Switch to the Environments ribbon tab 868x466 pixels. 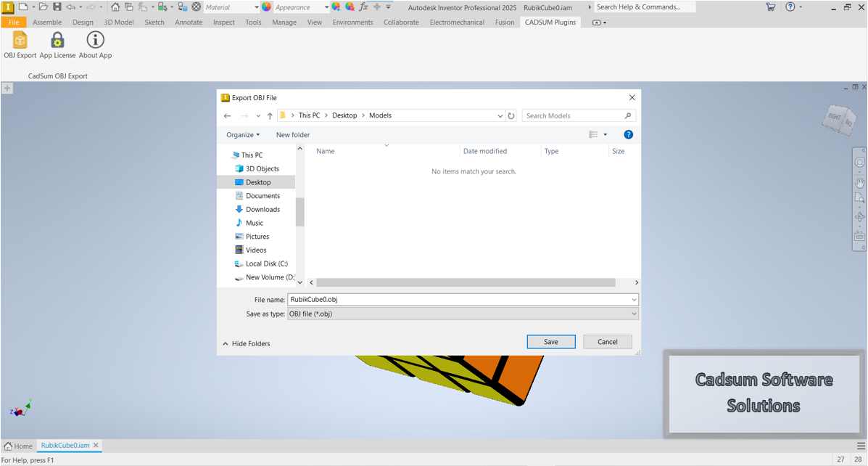coord(352,23)
